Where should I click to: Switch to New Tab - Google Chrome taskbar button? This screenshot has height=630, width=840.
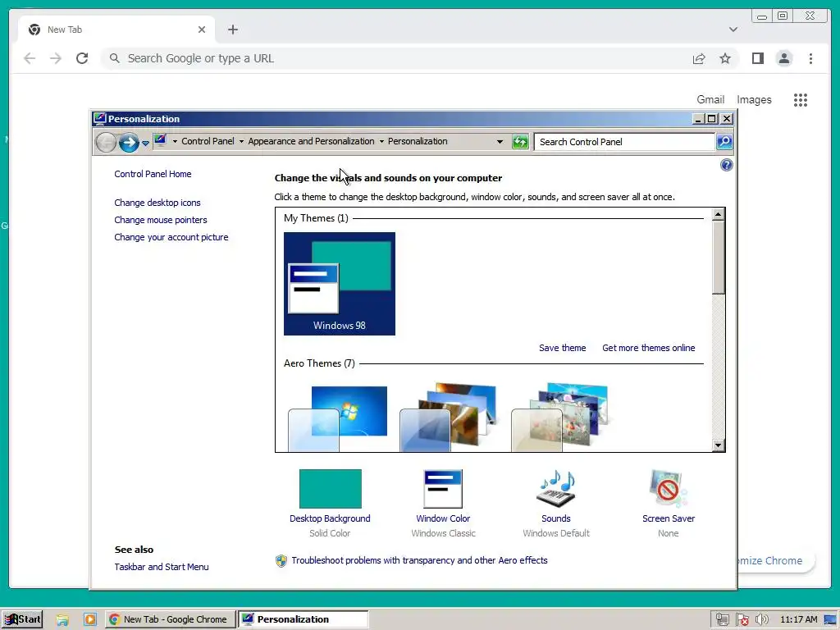(170, 619)
